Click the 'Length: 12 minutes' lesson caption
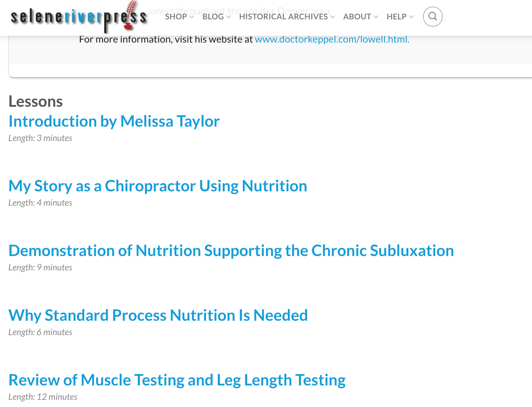 tap(43, 397)
